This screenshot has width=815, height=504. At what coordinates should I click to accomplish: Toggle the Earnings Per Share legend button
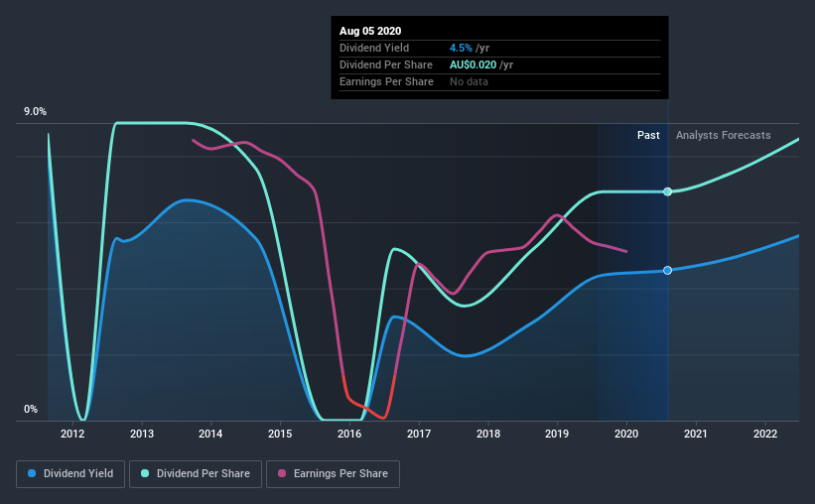coord(333,474)
